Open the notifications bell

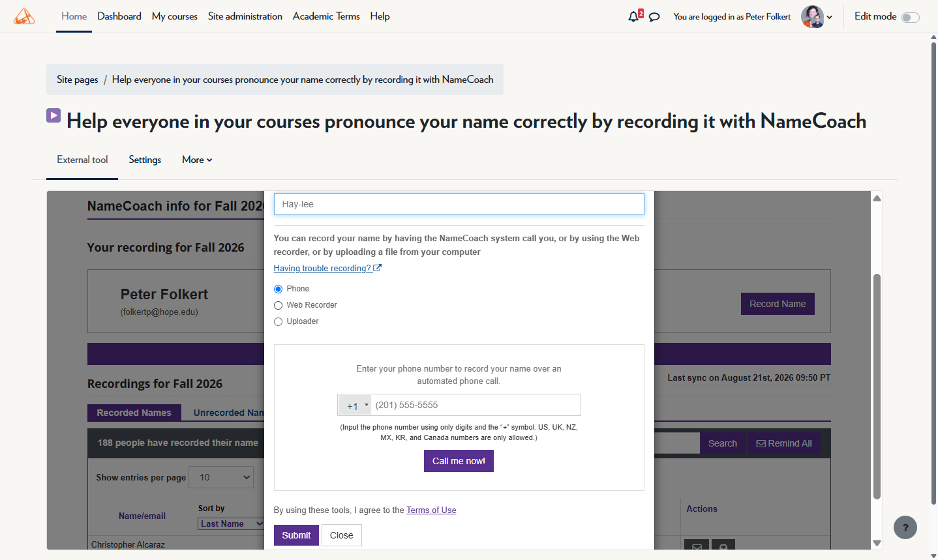click(633, 16)
